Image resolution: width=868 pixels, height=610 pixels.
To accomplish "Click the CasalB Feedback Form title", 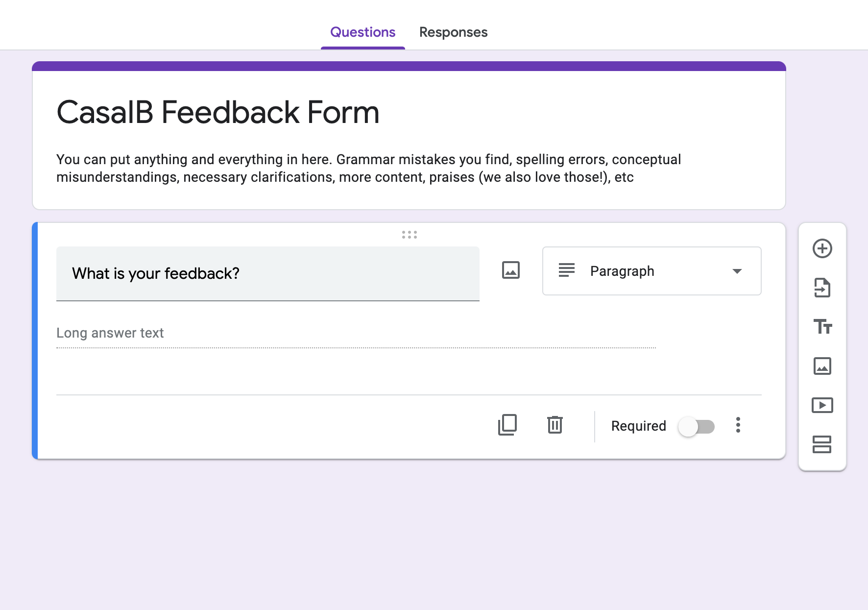I will click(218, 112).
